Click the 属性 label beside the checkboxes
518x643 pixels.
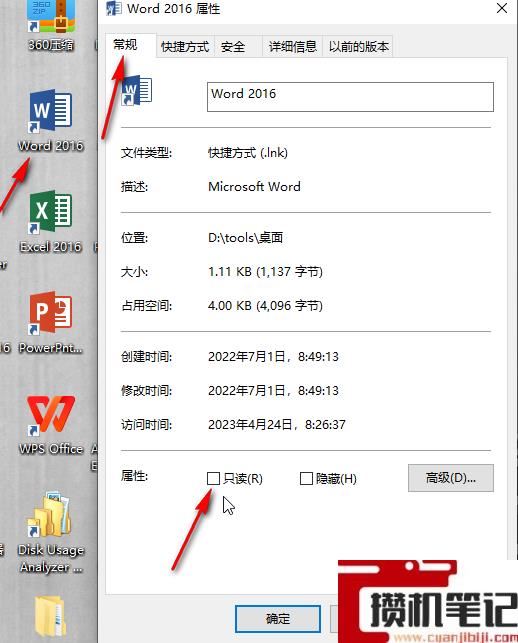[x=134, y=476]
